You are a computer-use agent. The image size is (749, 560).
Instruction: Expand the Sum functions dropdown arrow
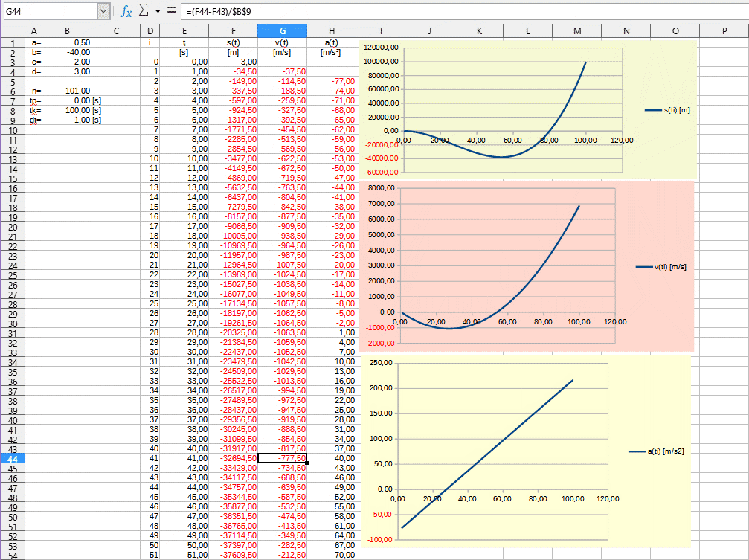point(157,12)
